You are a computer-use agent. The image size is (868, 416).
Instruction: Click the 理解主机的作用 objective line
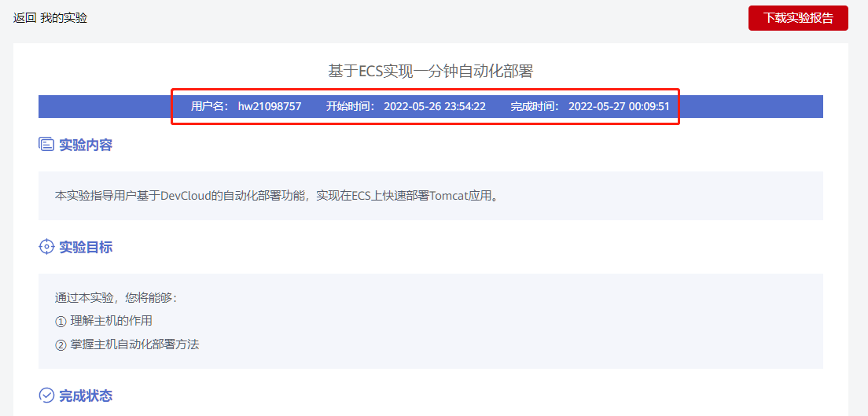103,322
